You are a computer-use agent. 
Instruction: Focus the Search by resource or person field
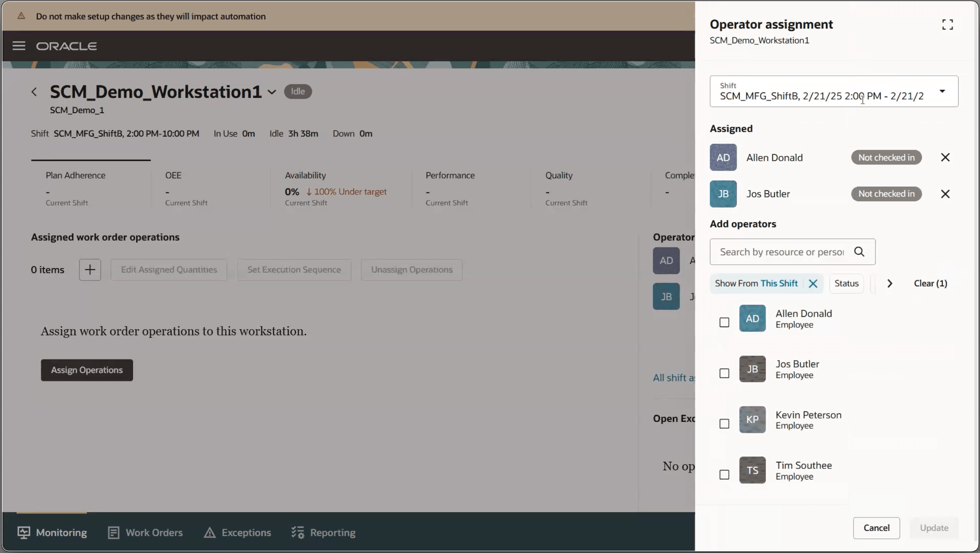coord(782,252)
